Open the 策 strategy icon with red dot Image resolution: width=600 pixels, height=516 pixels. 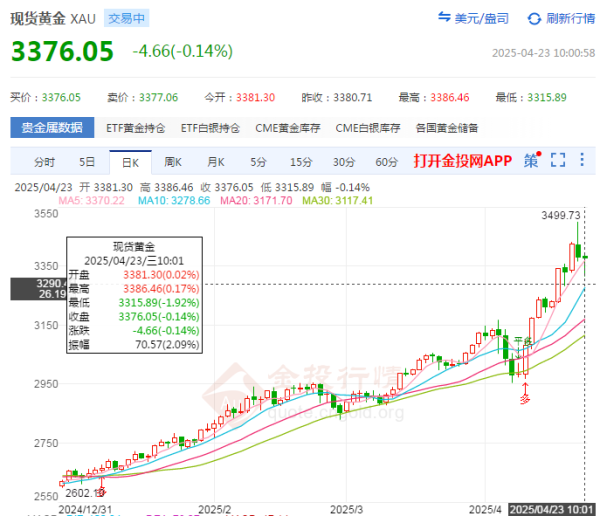[530, 160]
